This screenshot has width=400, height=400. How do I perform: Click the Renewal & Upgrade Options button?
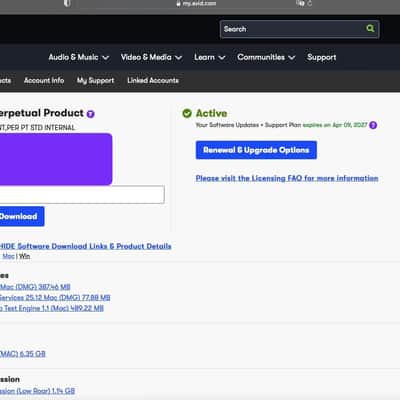tap(256, 150)
